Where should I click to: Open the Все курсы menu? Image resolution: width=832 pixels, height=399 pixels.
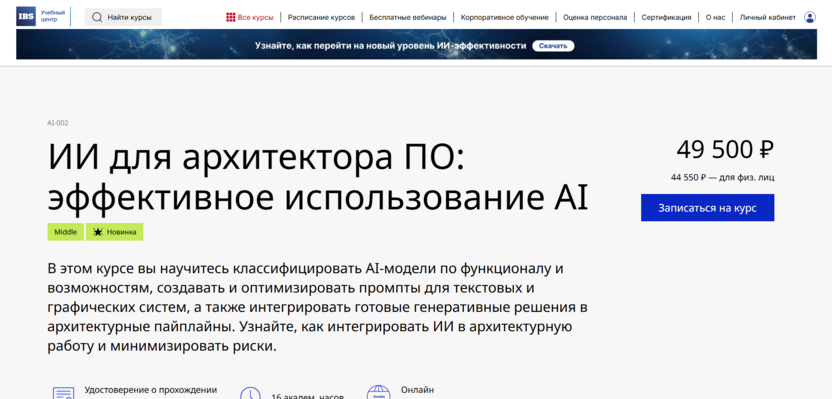[x=250, y=17]
